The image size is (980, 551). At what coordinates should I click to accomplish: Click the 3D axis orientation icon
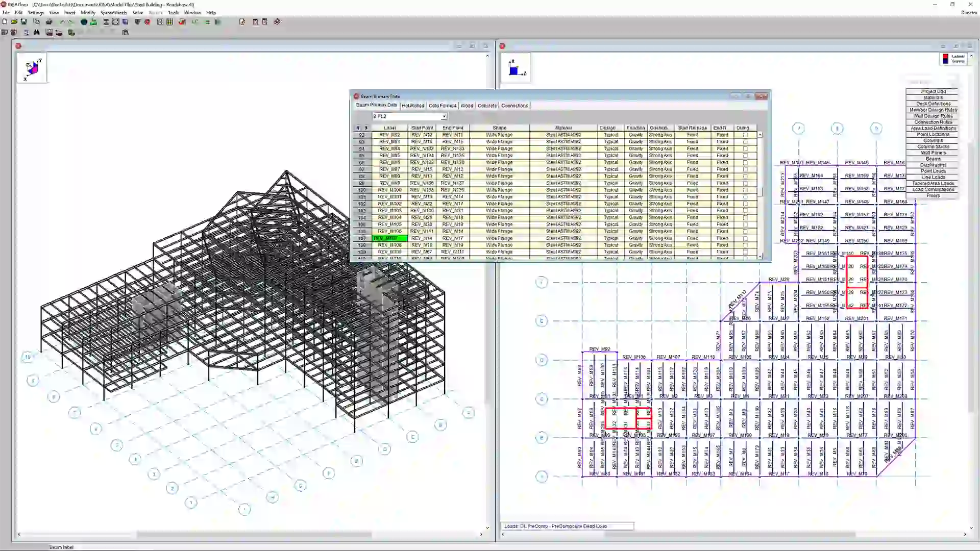click(32, 69)
